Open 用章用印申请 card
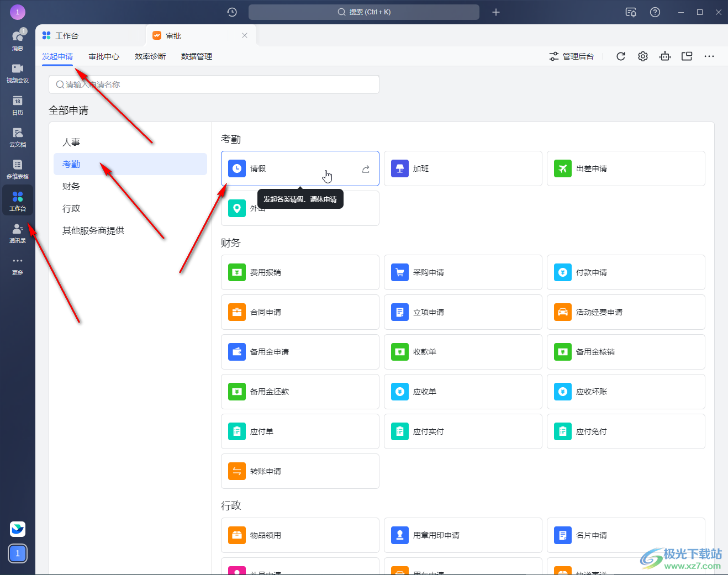The height and width of the screenshot is (575, 728). coord(463,535)
